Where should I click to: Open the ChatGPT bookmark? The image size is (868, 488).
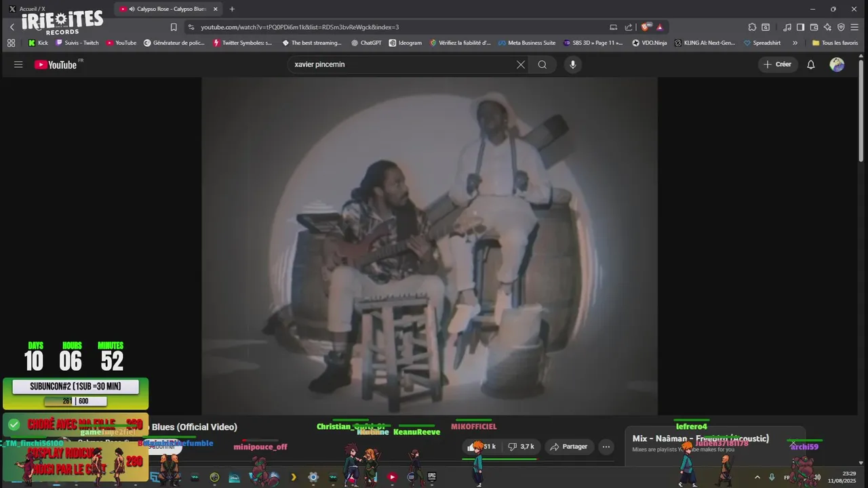(x=366, y=43)
